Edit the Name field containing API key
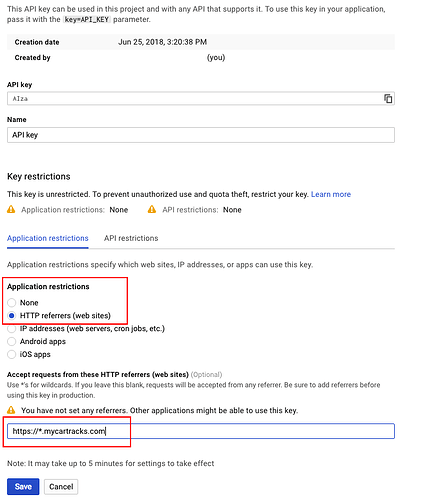 pos(201,135)
